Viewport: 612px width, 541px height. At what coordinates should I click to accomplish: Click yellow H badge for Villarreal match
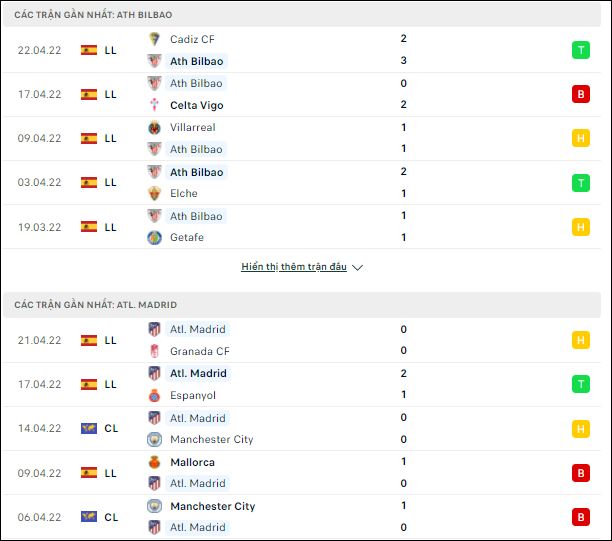[581, 138]
